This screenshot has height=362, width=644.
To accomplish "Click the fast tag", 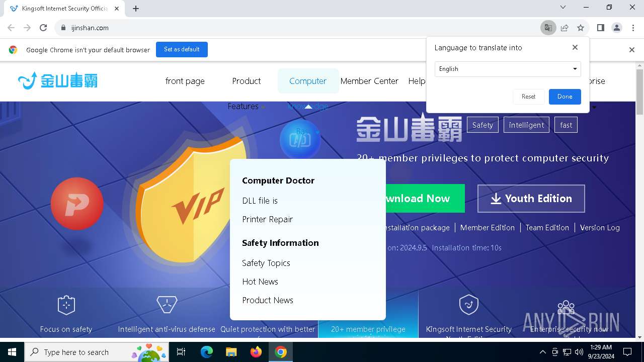I will (566, 125).
